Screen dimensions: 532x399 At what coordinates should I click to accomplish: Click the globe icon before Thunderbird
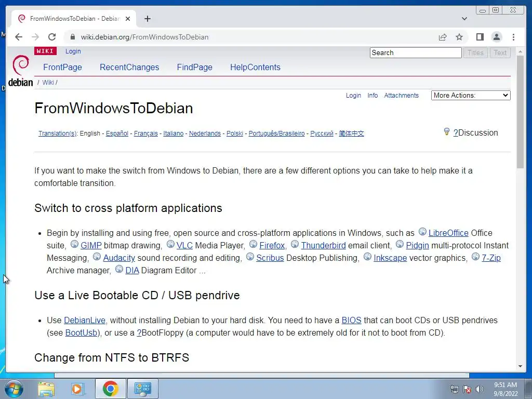click(x=295, y=244)
